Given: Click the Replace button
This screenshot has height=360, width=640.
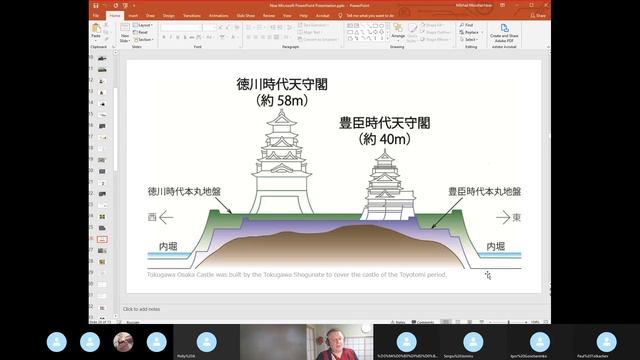Looking at the screenshot, I should [469, 32].
